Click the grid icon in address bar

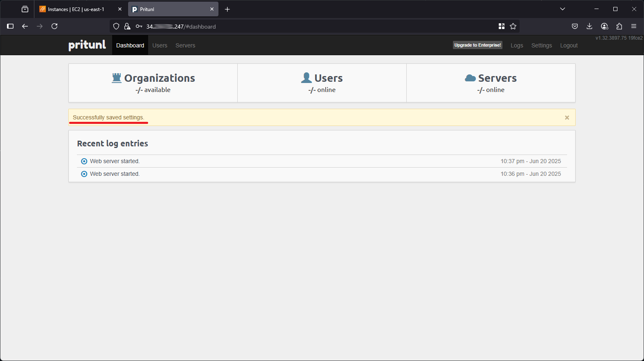[502, 26]
